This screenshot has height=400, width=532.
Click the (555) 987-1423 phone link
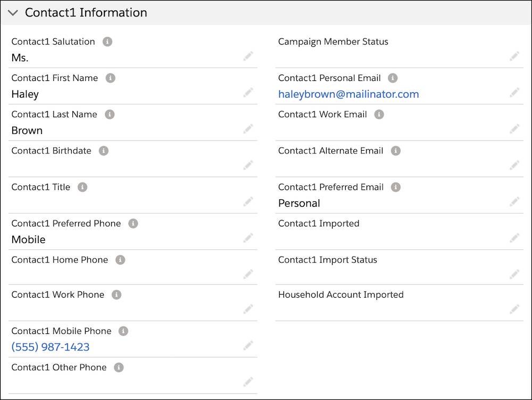[x=50, y=347]
